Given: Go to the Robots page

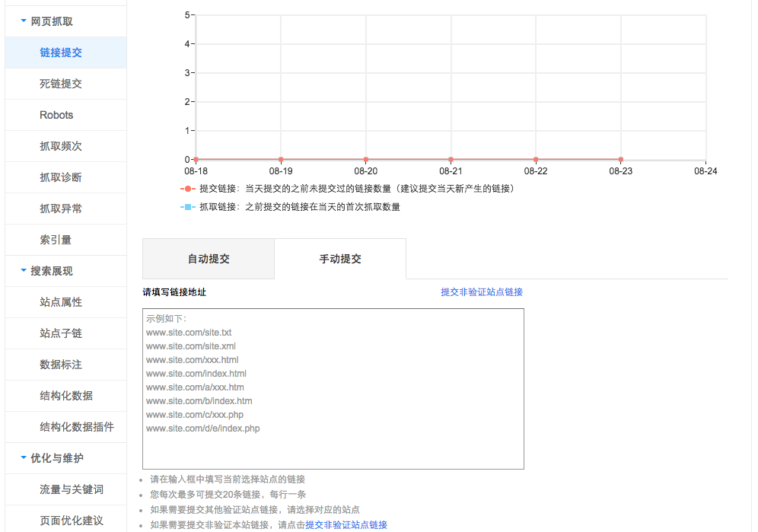Looking at the screenshot, I should tap(56, 115).
